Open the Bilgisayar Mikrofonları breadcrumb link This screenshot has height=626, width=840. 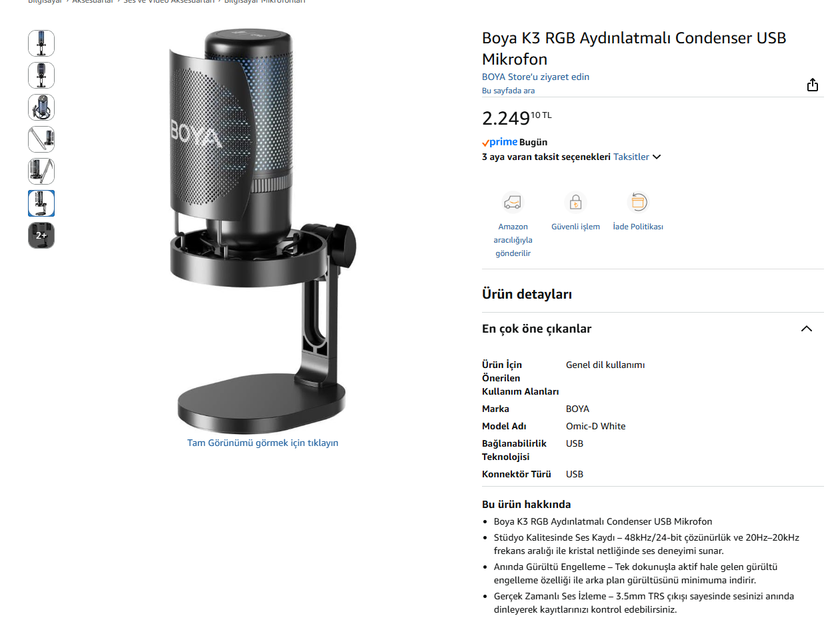[x=265, y=2]
